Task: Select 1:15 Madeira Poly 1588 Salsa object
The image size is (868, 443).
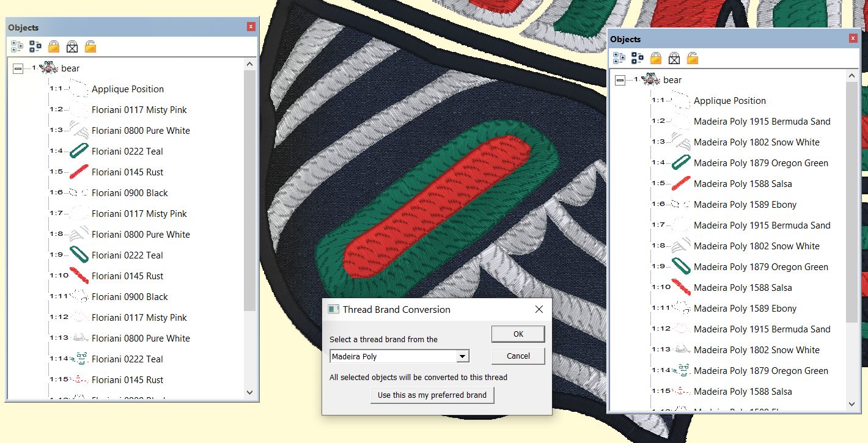Action: click(742, 392)
